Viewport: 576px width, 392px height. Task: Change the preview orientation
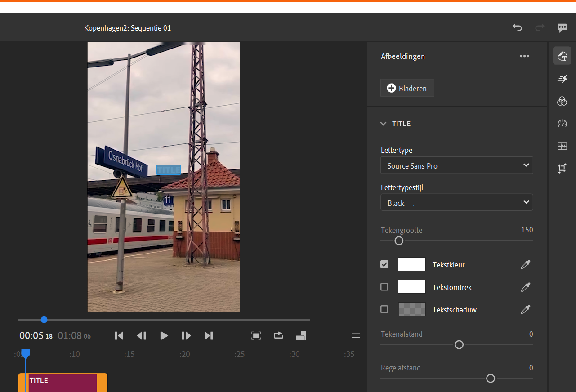[x=301, y=335]
